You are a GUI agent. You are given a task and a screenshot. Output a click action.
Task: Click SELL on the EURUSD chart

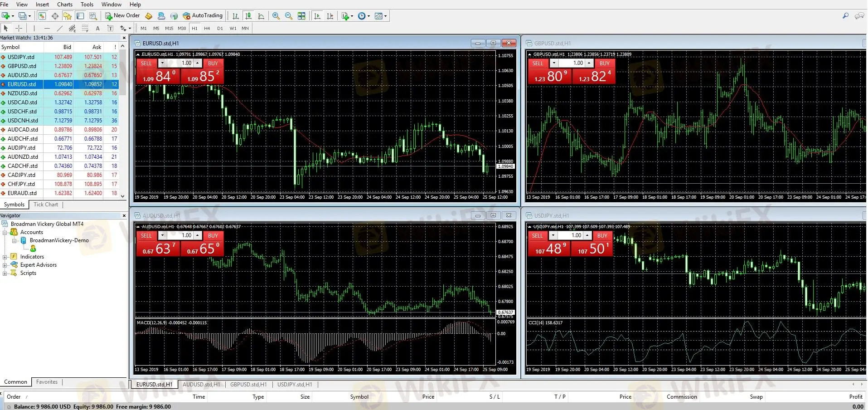(x=146, y=63)
